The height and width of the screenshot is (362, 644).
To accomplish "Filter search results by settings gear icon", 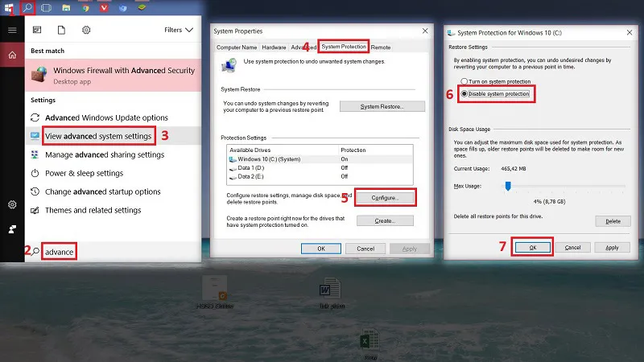I will click(86, 30).
